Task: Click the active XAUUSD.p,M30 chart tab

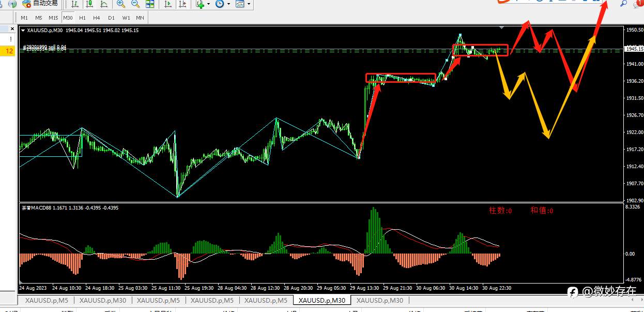Action: click(321, 300)
